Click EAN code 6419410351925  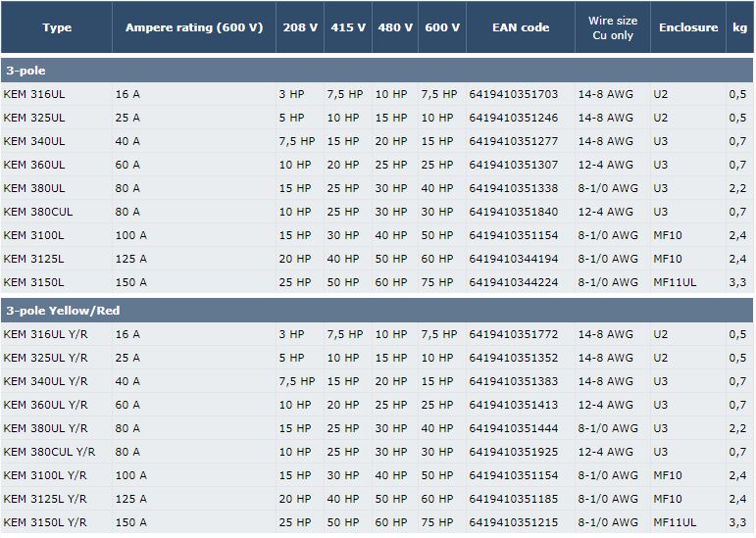514,452
